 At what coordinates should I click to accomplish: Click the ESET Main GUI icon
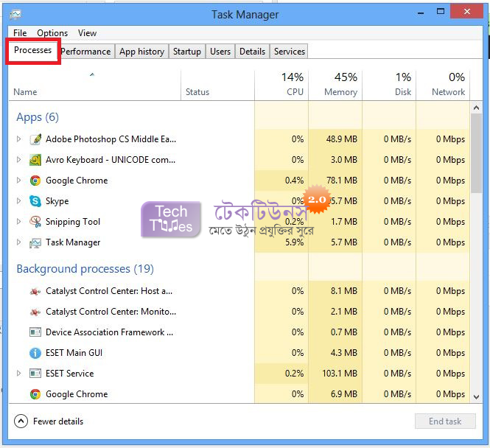tap(35, 353)
